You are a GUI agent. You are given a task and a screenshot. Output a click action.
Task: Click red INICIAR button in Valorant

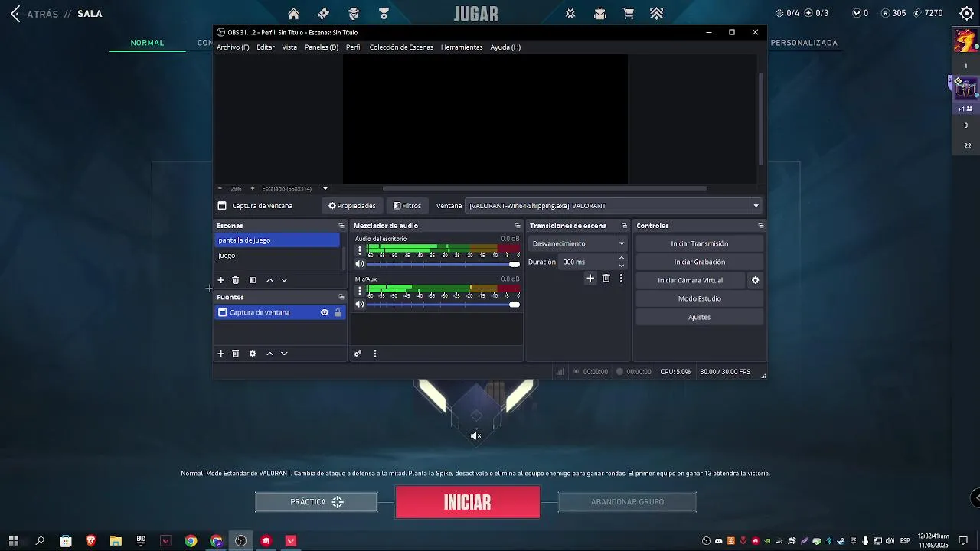point(468,503)
